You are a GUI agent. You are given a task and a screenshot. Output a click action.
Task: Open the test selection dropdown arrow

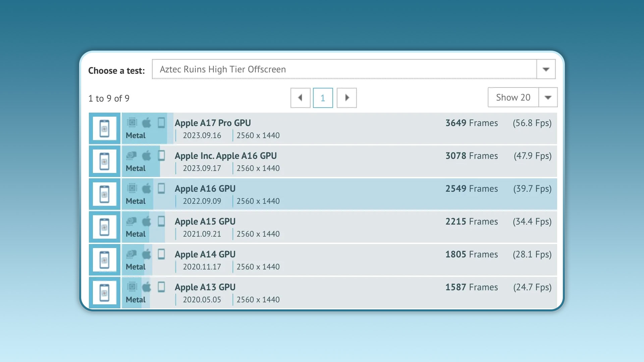(546, 69)
